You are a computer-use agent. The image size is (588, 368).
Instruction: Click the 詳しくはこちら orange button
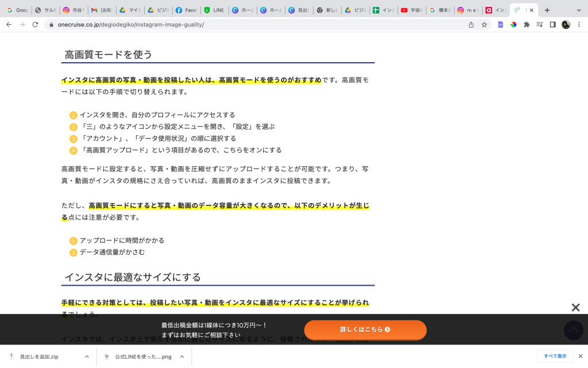tap(365, 329)
